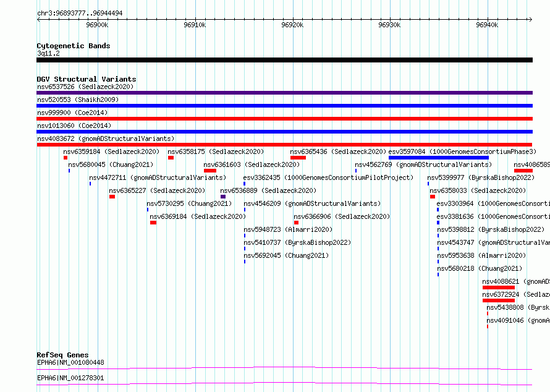Open esv3303964 variant label
The image size is (550, 392).
coord(493,203)
